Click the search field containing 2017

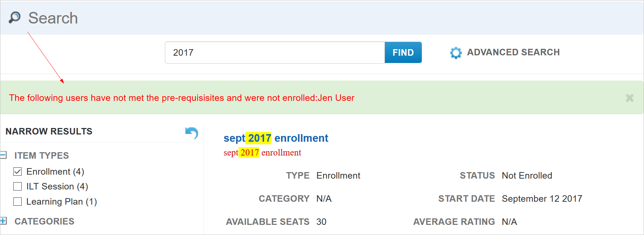(275, 52)
